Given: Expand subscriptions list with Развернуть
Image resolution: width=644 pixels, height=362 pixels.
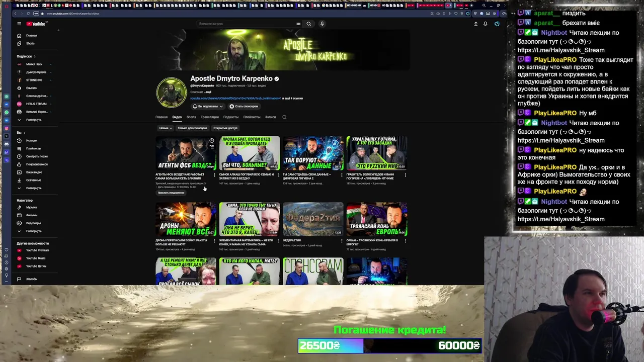Looking at the screenshot, I should (34, 120).
